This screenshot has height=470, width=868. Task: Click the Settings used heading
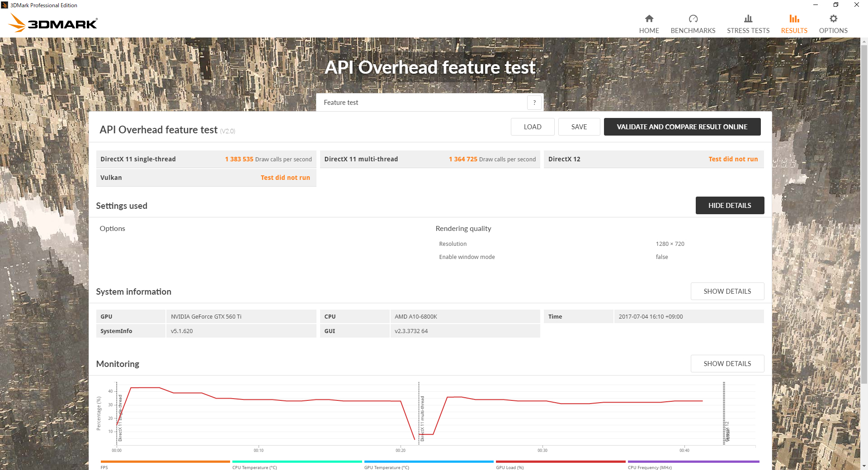click(x=122, y=206)
